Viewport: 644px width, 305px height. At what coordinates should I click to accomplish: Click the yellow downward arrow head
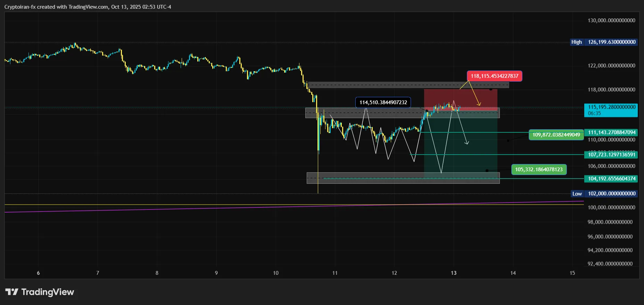[479, 104]
